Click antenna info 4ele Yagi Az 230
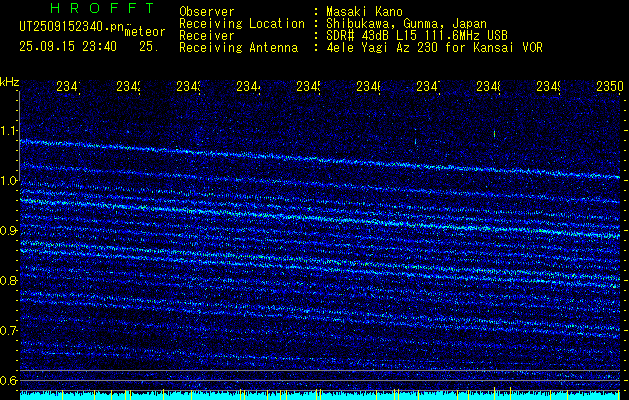This screenshot has height=400, width=629. tap(383, 48)
